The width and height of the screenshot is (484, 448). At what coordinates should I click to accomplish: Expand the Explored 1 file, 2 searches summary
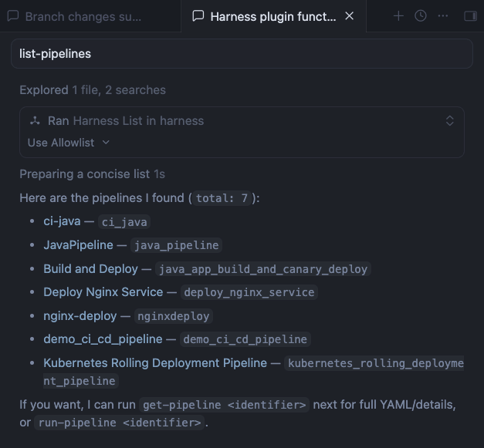tap(93, 90)
